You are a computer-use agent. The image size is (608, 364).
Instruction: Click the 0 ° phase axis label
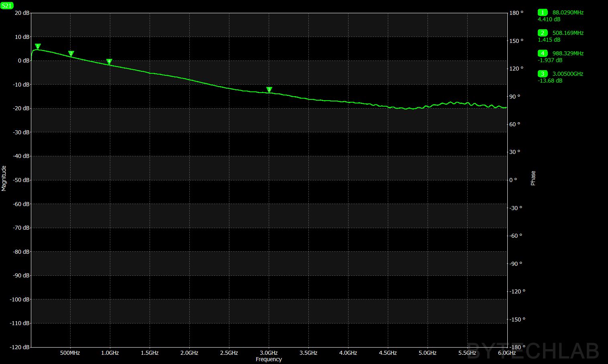(513, 180)
